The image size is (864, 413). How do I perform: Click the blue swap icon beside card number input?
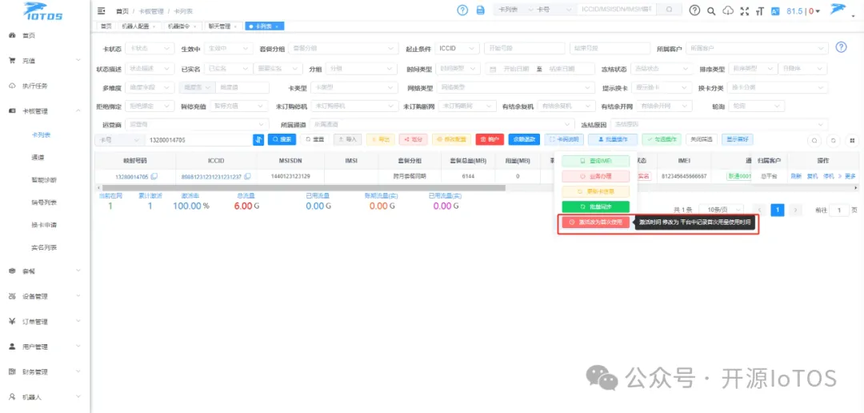[x=258, y=140]
